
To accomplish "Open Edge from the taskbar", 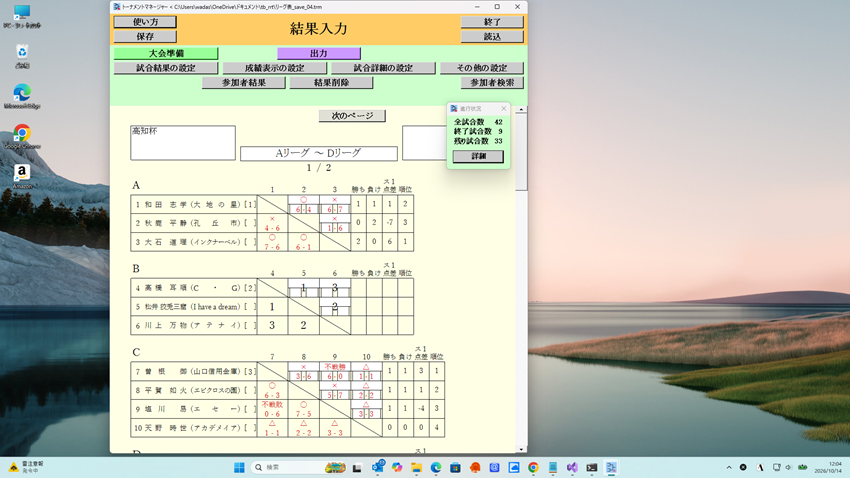I will point(436,467).
